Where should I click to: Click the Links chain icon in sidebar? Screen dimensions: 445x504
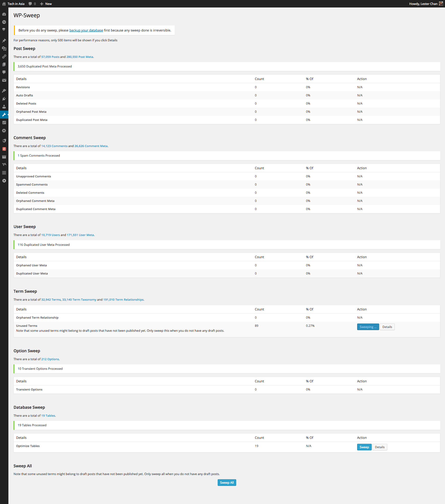point(4,56)
